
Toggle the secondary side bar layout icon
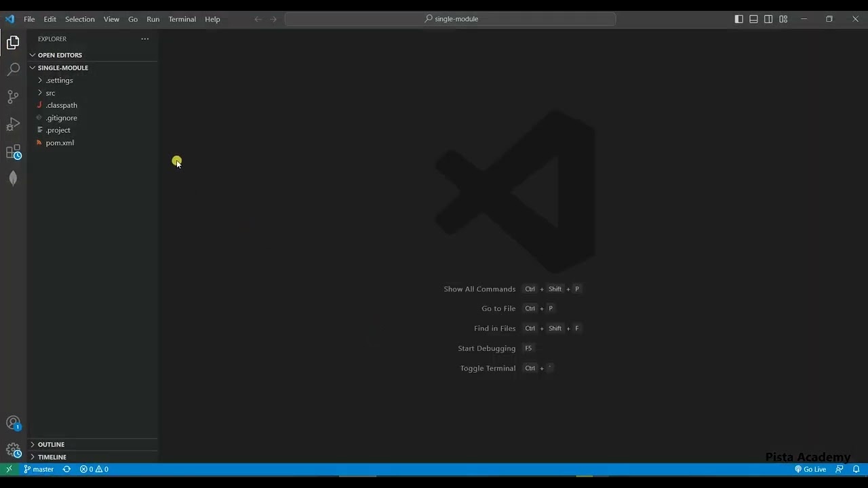click(x=768, y=19)
